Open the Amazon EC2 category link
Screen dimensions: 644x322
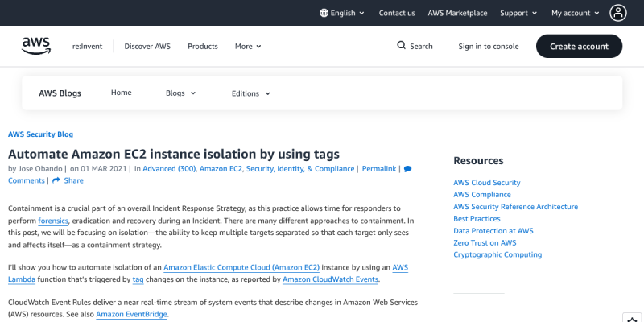[x=221, y=169]
